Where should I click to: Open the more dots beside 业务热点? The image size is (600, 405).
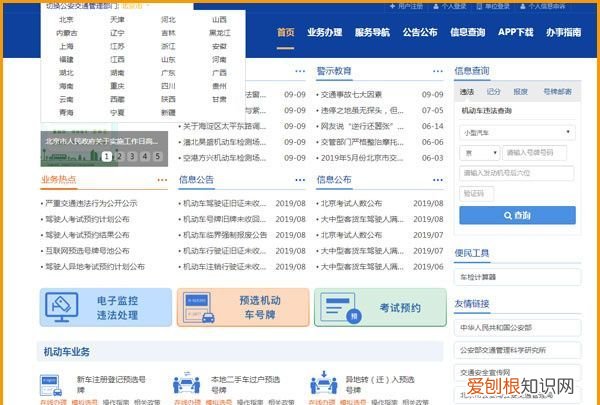pos(162,180)
